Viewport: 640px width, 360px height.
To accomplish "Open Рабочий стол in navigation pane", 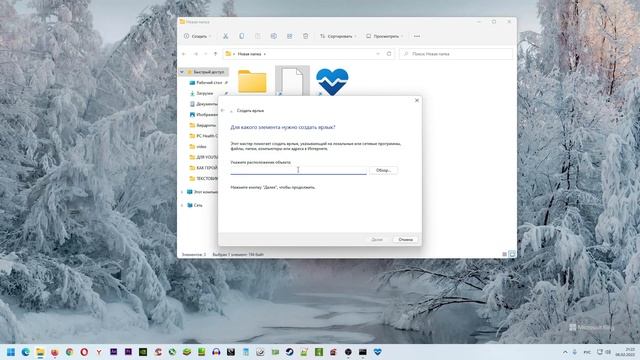I will coord(209,82).
